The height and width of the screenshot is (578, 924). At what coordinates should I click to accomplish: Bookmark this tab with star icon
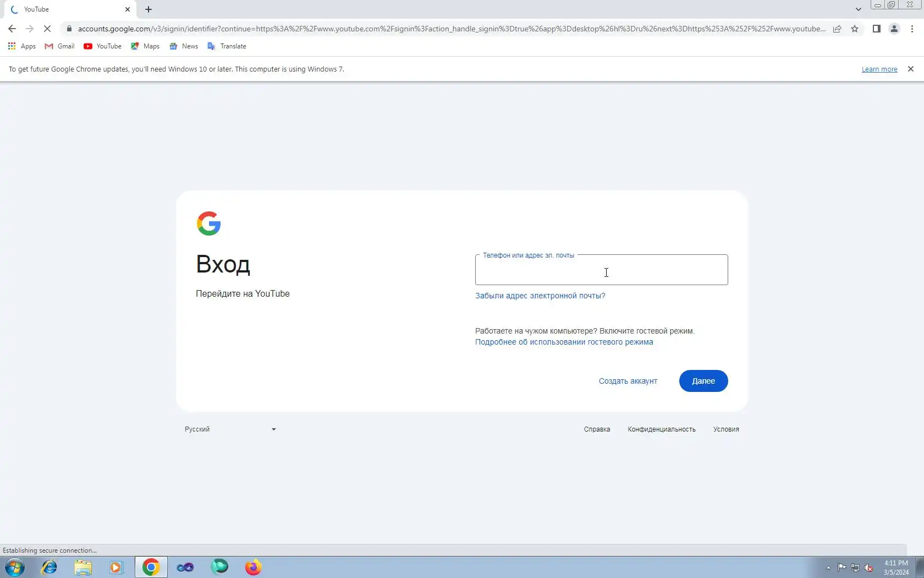point(855,29)
